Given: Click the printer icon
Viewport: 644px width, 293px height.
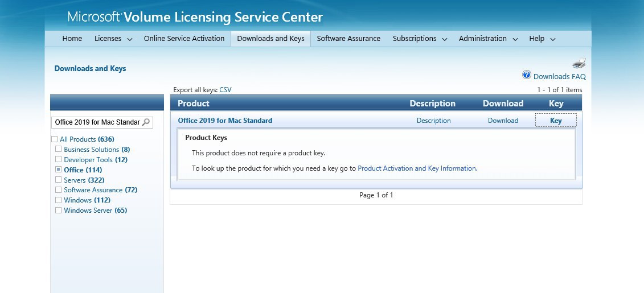Looking at the screenshot, I should point(579,63).
